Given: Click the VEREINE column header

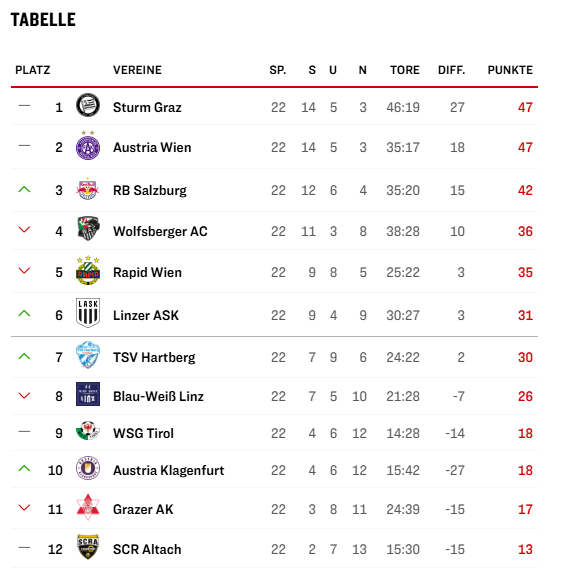Looking at the screenshot, I should click(x=137, y=70).
